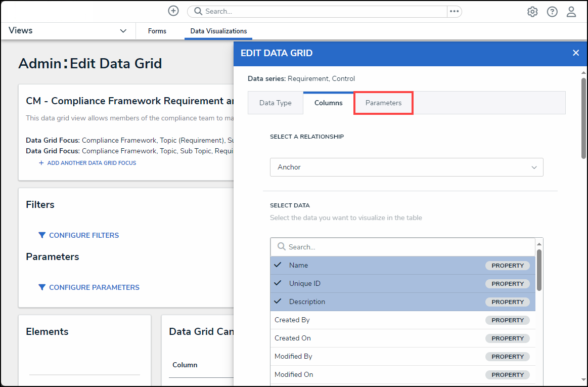Open the search options ellipsis icon
Image resolution: width=588 pixels, height=387 pixels.
tap(454, 12)
